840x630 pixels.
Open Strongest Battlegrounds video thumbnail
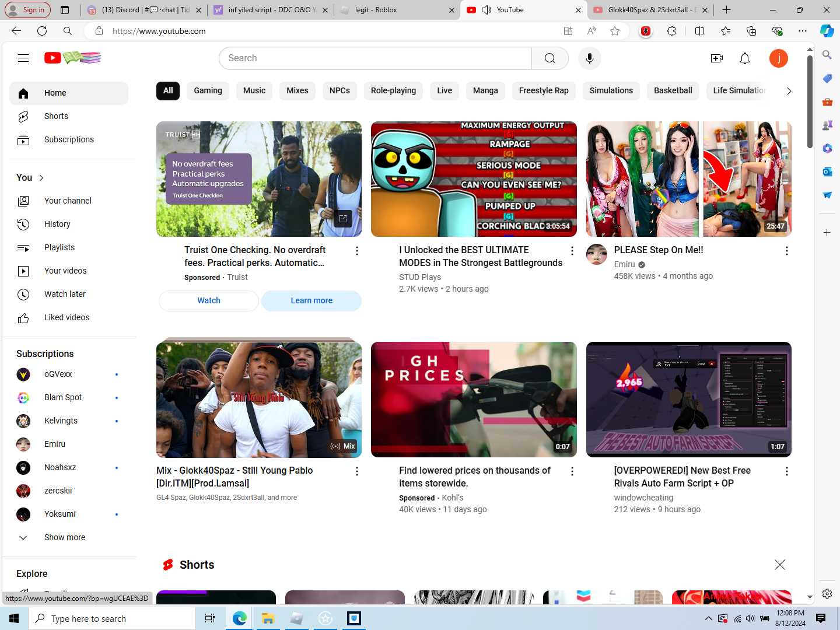[x=474, y=179]
